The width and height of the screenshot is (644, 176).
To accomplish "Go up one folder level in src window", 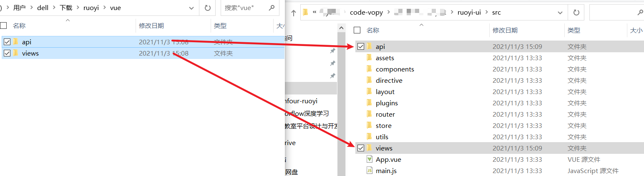I will pos(294,13).
